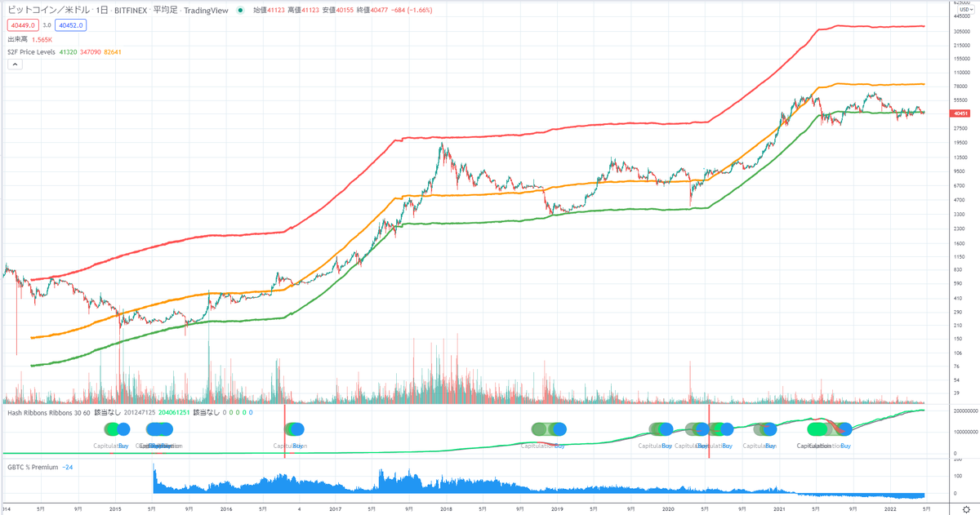Click the 終値40477 close value in header
The height and width of the screenshot is (515, 980).
[x=374, y=11]
